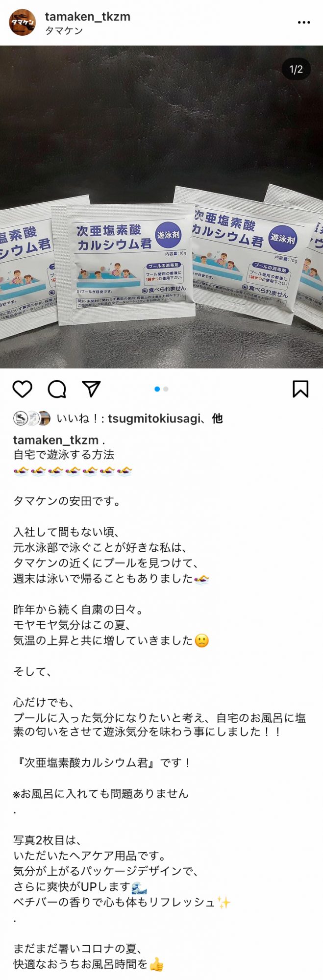Like the post with the heart icon
323x980 pixels.
click(x=22, y=389)
